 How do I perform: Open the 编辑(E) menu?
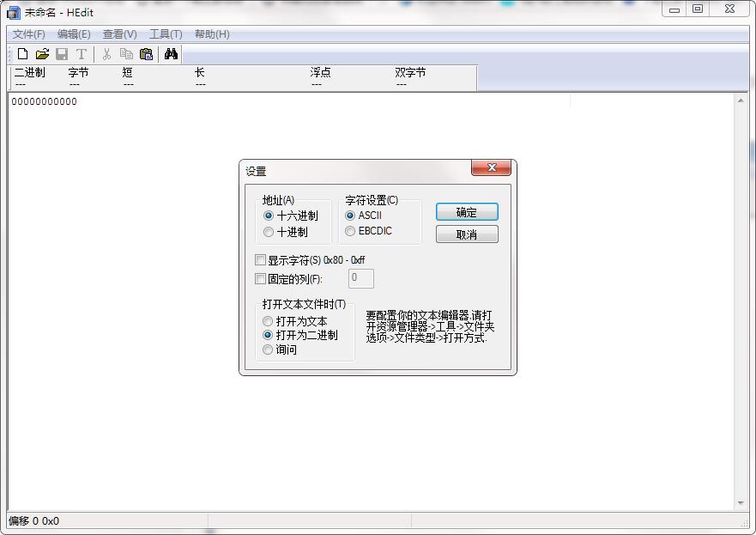tap(74, 34)
